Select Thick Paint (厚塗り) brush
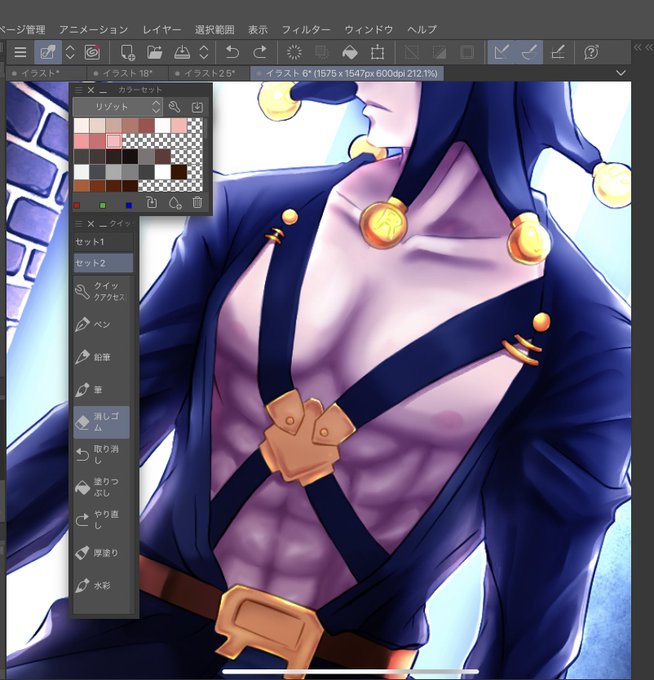 pyautogui.click(x=101, y=552)
